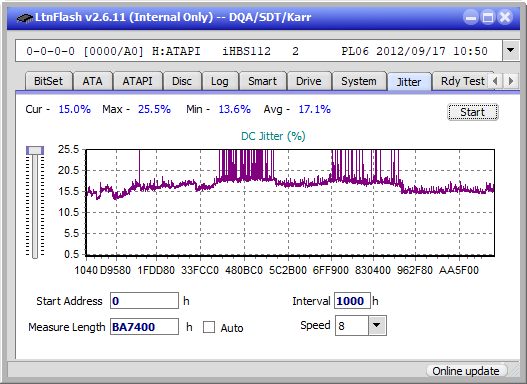The height and width of the screenshot is (384, 527).
Task: Click the DC Jitter (%) chart title
Action: 273,136
